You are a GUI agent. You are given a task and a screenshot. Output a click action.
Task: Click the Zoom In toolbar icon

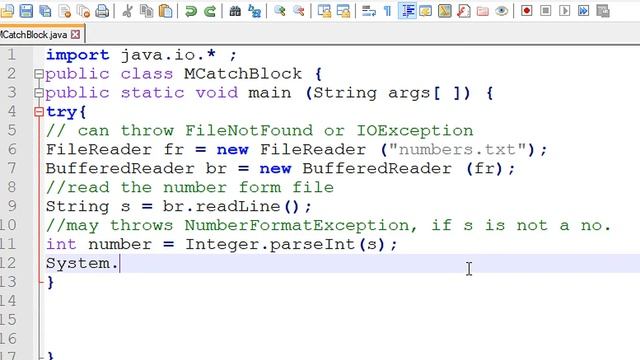tap(280, 11)
